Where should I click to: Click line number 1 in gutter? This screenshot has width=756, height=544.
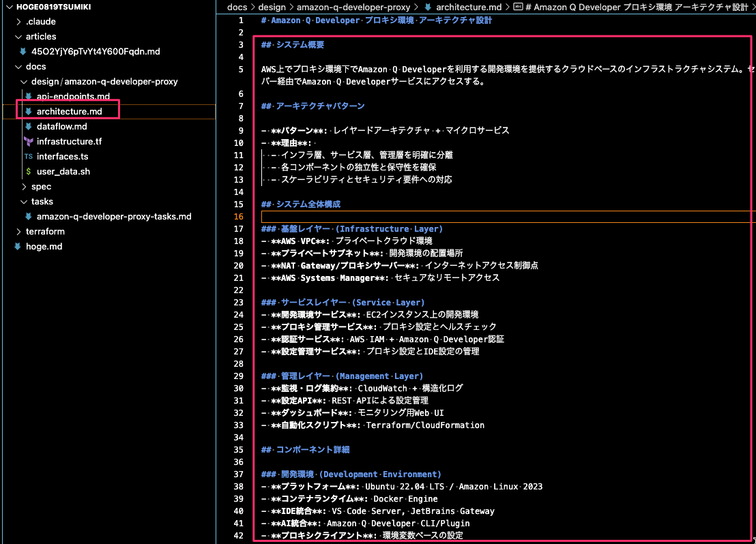tap(241, 20)
